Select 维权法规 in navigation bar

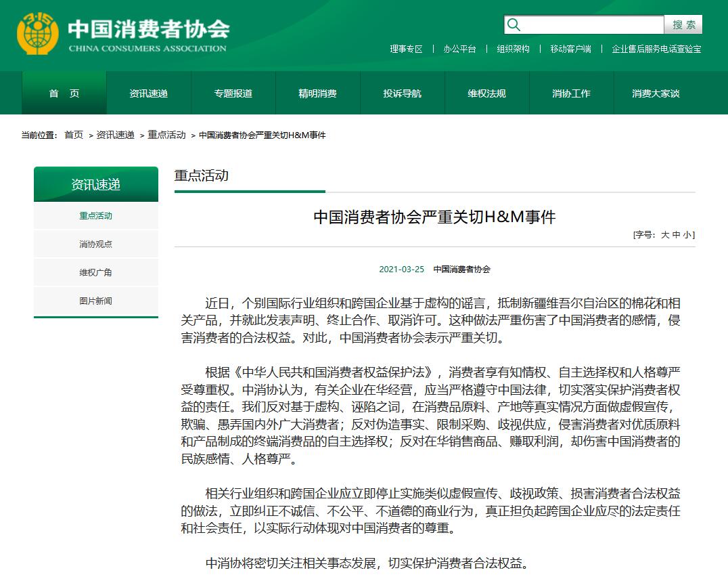[x=486, y=93]
